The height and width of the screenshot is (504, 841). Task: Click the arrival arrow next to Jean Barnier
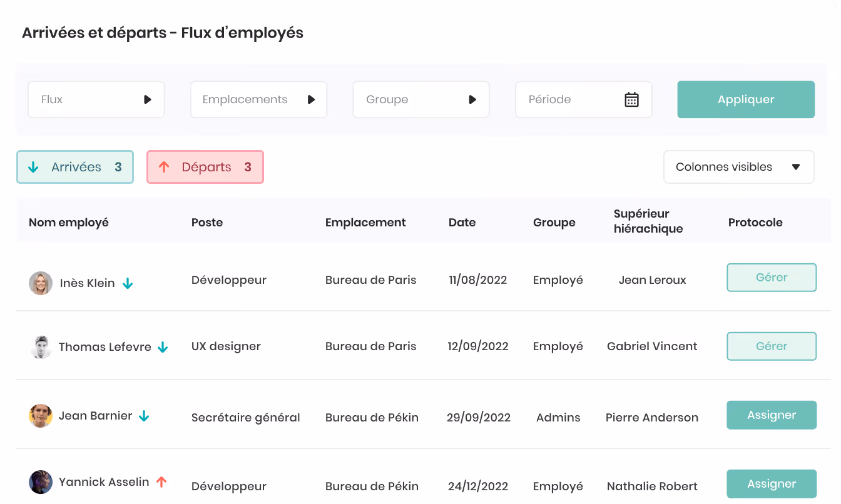pyautogui.click(x=144, y=416)
